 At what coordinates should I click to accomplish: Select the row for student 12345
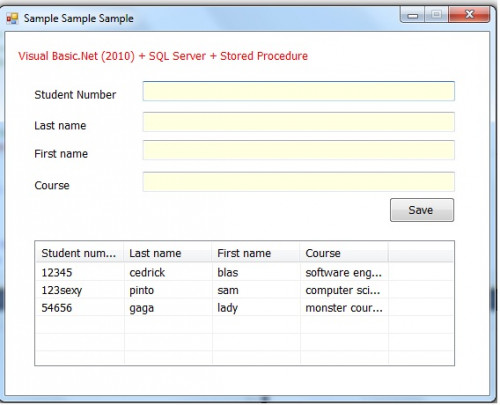coord(244,272)
